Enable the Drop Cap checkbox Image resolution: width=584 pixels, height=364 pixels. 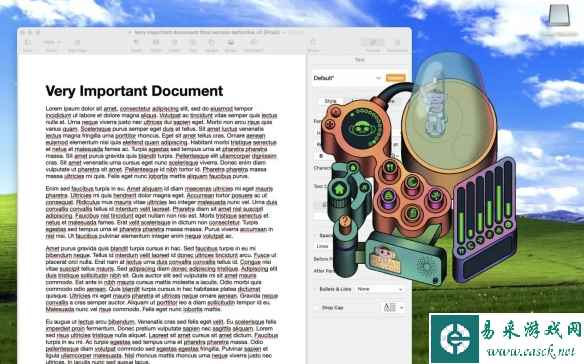pos(317,308)
